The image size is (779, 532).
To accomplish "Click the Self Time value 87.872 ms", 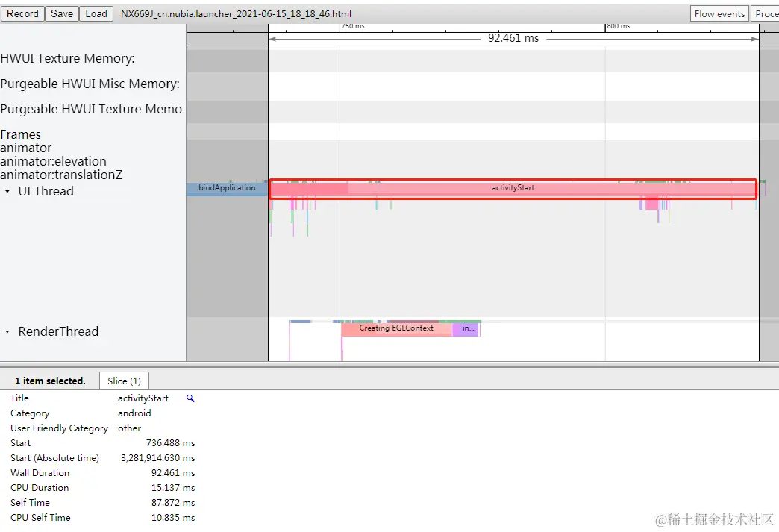I will click(173, 503).
